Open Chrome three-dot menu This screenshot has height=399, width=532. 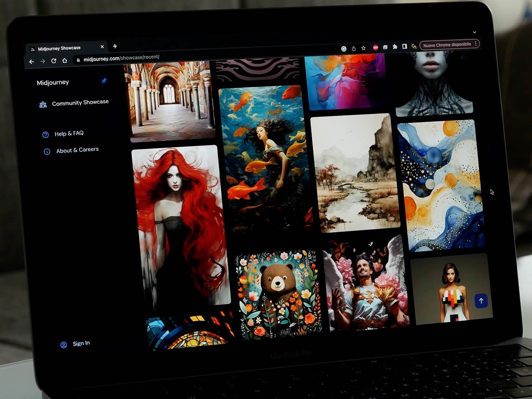476,44
